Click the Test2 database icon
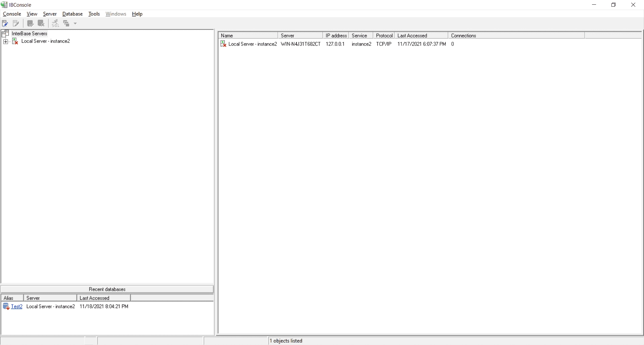Screen dimensions: 644x345 pos(6,306)
